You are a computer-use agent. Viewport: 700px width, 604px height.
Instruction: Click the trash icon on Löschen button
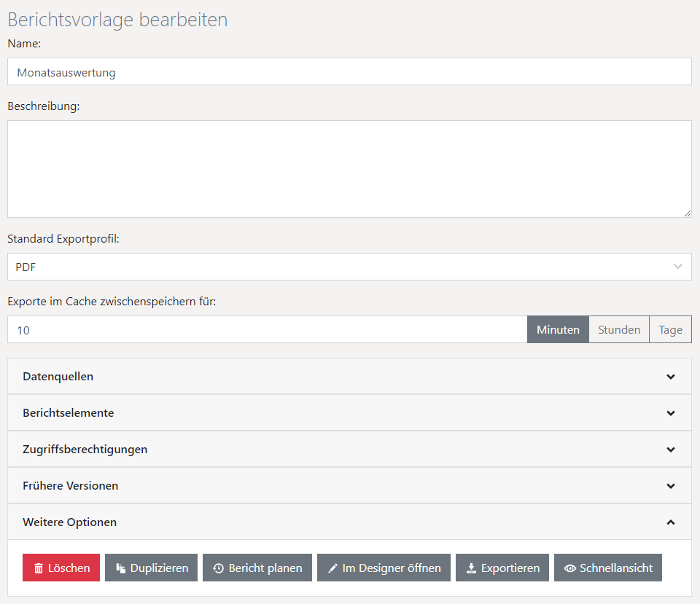(x=38, y=568)
